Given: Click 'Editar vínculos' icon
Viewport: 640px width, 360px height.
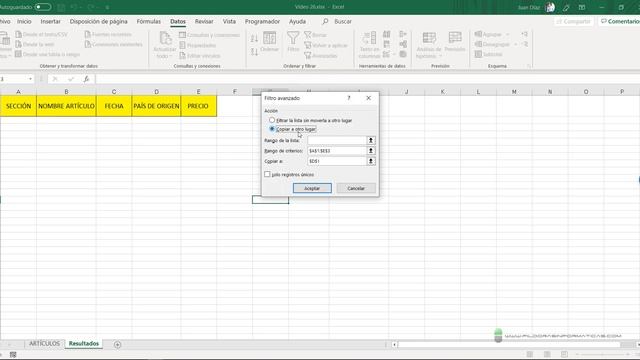Looking at the screenshot, I should coord(182,56).
